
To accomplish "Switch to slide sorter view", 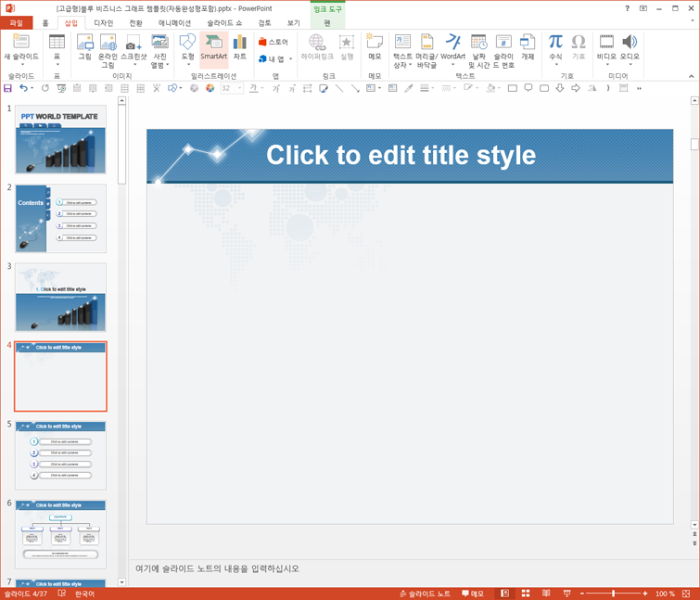I will (x=526, y=594).
